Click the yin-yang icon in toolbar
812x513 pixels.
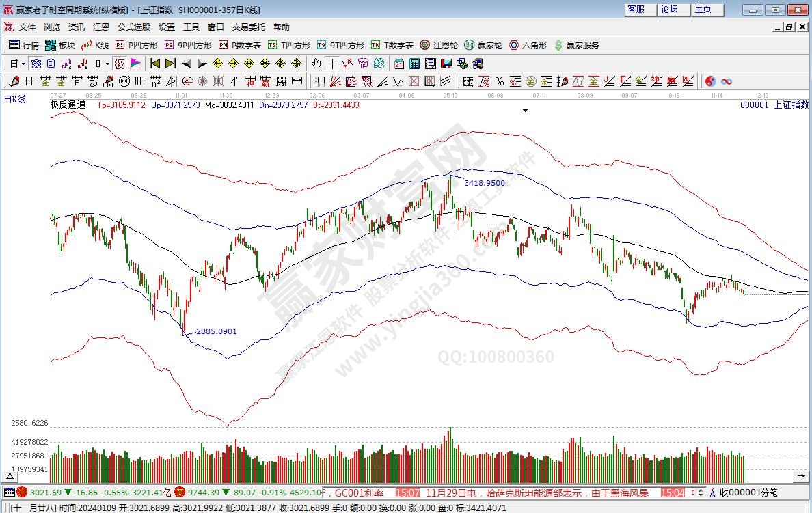pyautogui.click(x=710, y=81)
